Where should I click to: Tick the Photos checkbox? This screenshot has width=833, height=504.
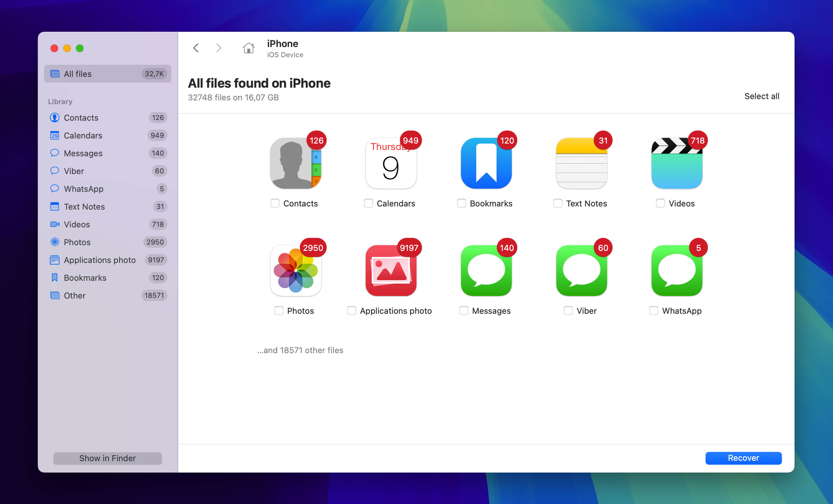click(x=279, y=311)
